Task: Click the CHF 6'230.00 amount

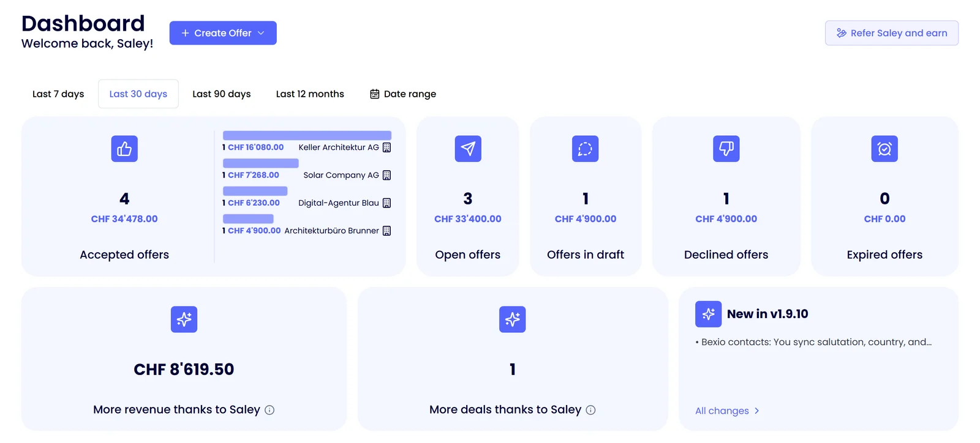Action: (x=254, y=203)
